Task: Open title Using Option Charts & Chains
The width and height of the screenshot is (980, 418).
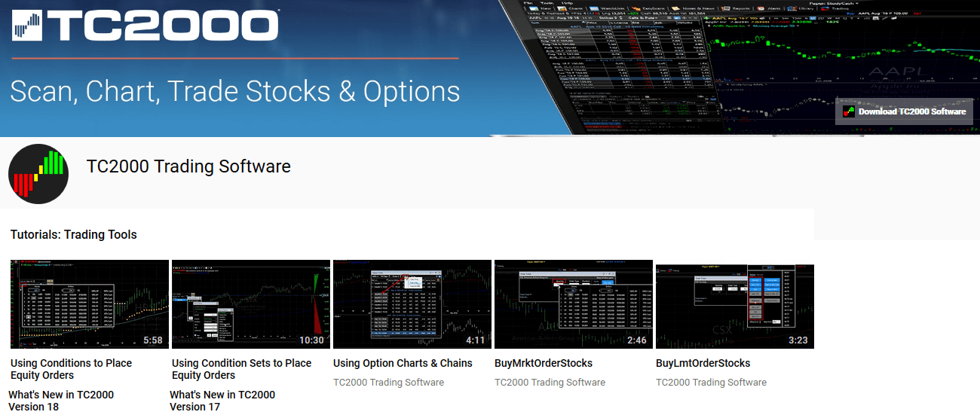Action: (x=403, y=363)
